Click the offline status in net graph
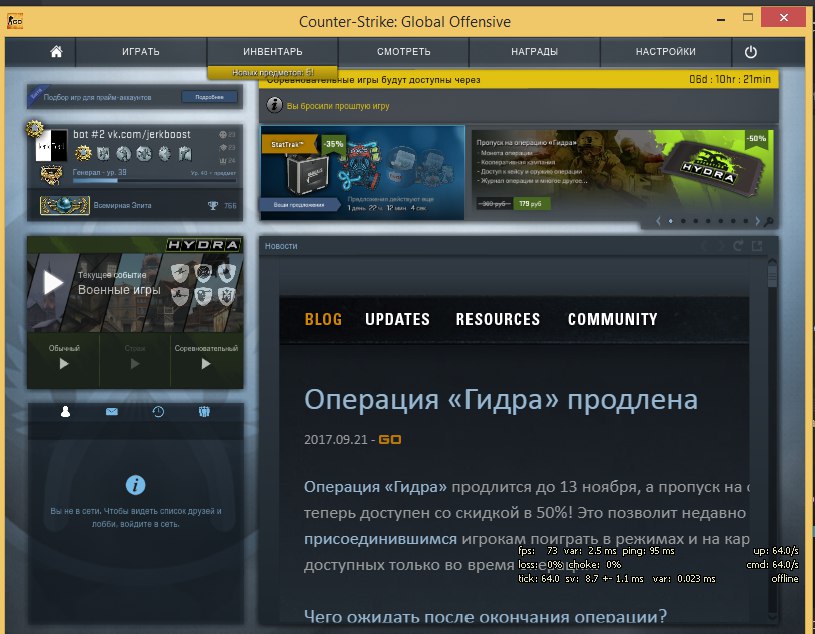 pyautogui.click(x=785, y=578)
